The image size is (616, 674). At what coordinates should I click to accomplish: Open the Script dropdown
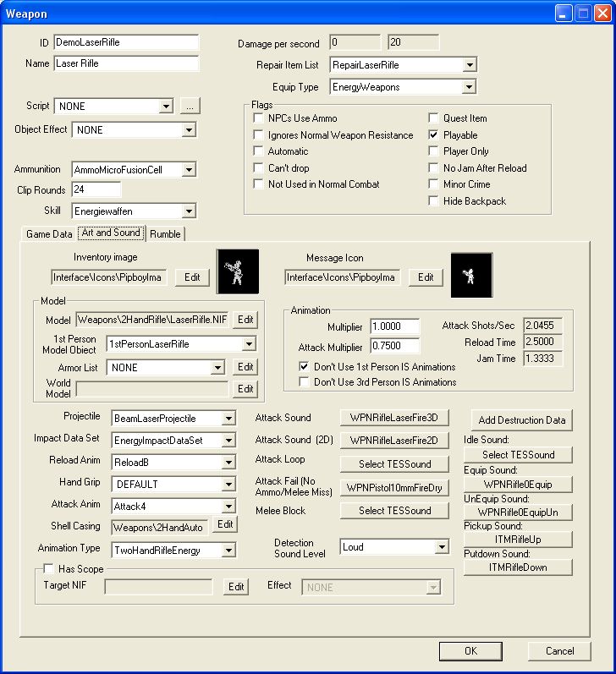(166, 106)
